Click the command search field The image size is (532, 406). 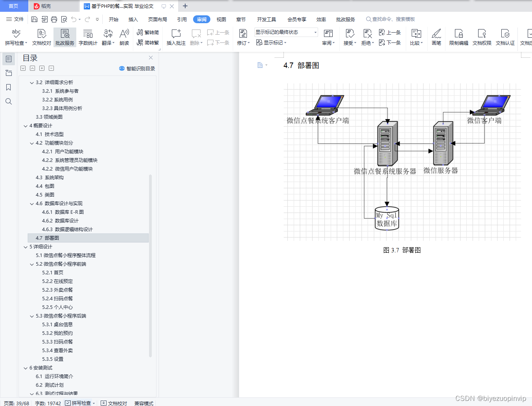coord(390,19)
